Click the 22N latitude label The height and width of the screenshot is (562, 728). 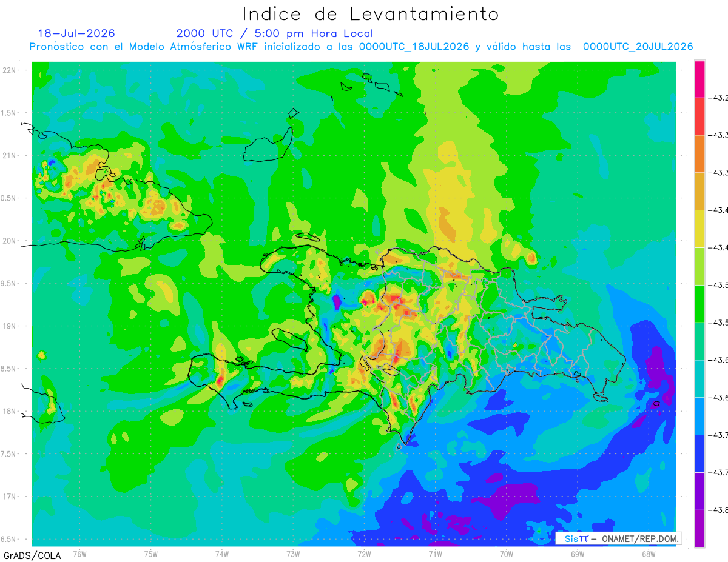click(10, 70)
